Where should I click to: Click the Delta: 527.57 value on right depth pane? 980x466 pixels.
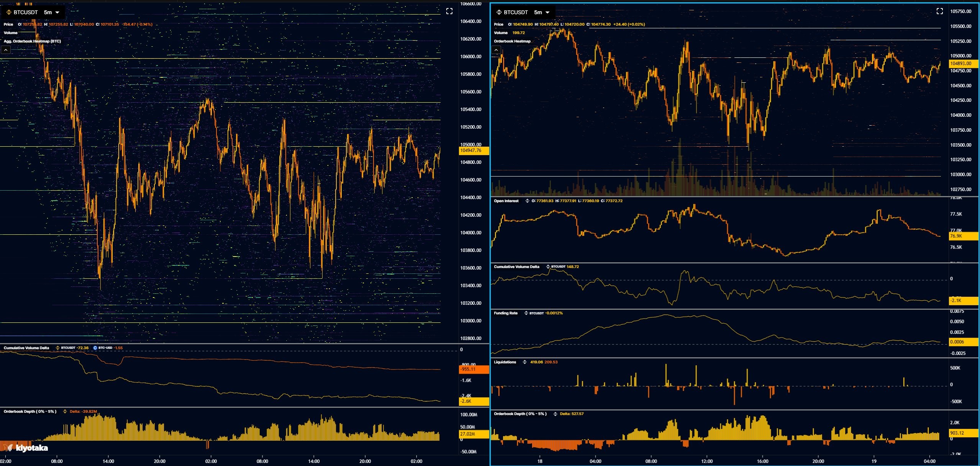pyautogui.click(x=572, y=414)
